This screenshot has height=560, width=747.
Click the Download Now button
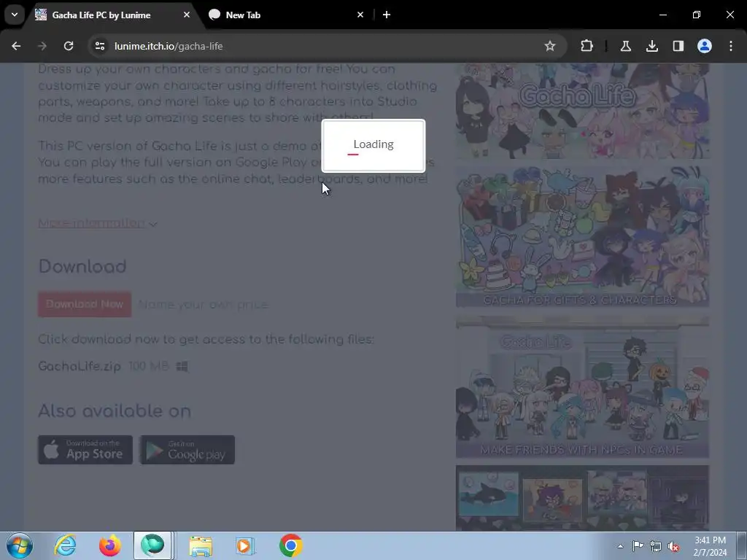pos(85,304)
